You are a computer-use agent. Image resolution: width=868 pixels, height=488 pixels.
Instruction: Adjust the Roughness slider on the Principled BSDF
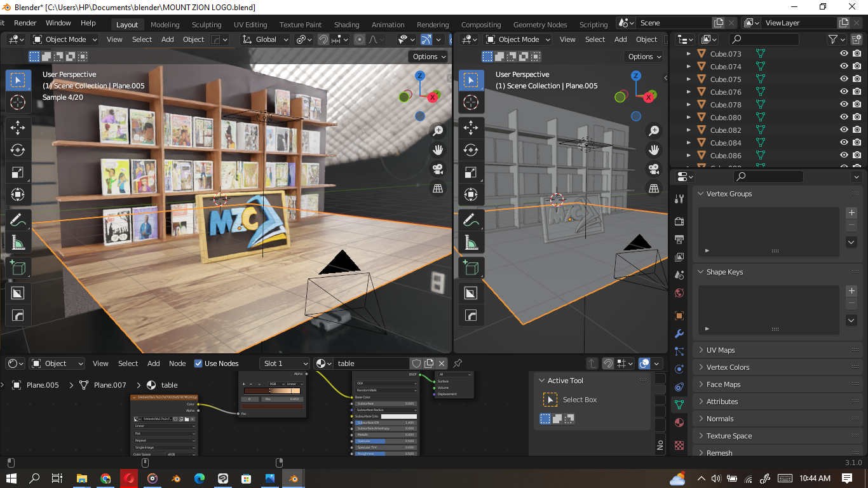(386, 453)
